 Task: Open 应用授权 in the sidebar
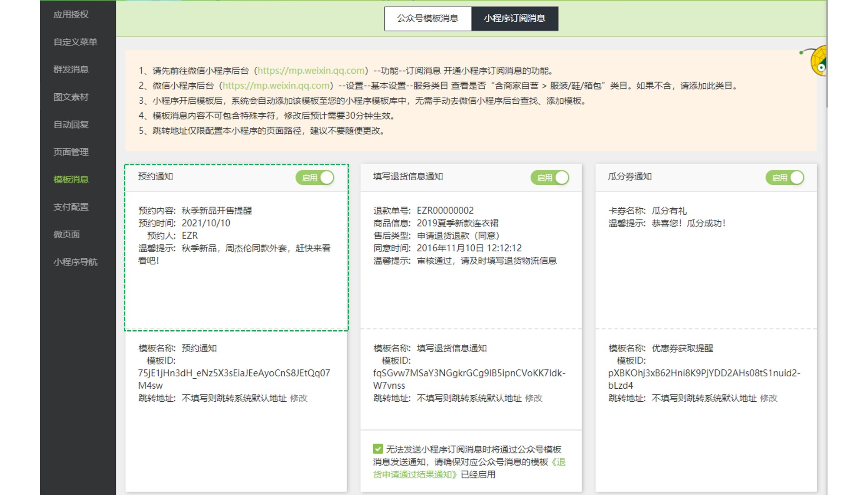click(71, 14)
